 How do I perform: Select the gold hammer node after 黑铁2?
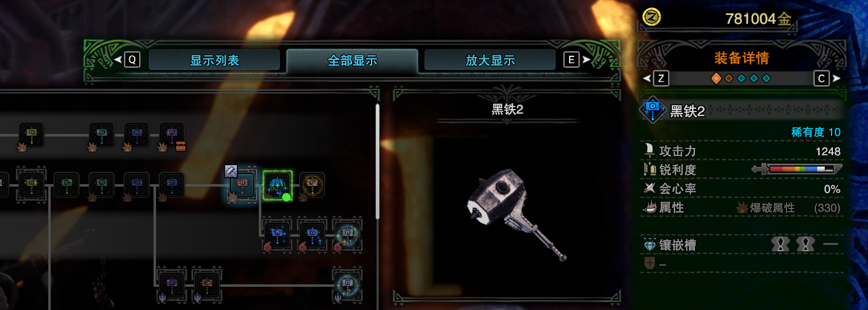tap(312, 184)
